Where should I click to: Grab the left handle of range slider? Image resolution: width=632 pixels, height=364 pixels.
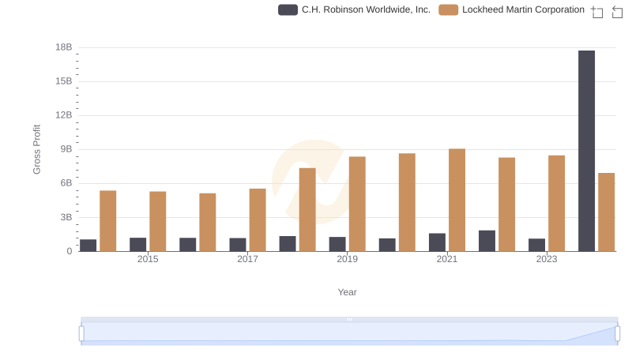pos(81,334)
